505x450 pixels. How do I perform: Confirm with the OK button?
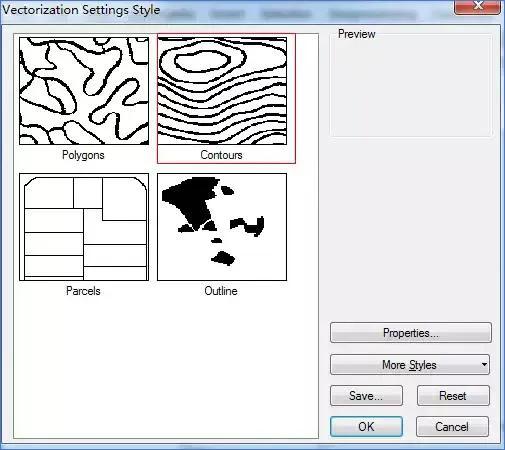coord(366,426)
